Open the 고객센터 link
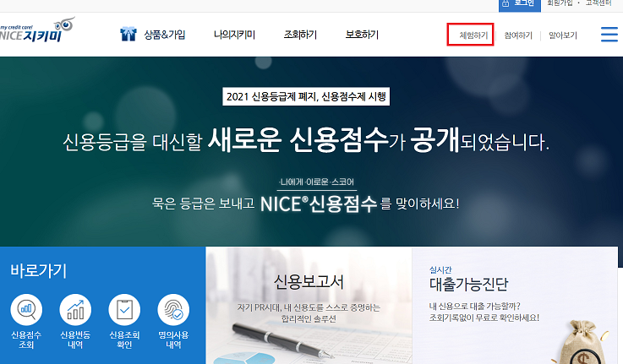This screenshot has width=623, height=364. [x=598, y=3]
